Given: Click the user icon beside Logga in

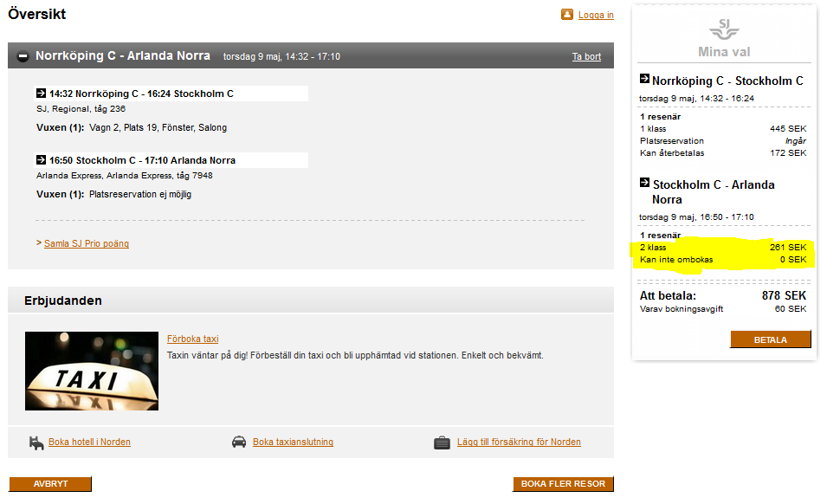Looking at the screenshot, I should [566, 15].
